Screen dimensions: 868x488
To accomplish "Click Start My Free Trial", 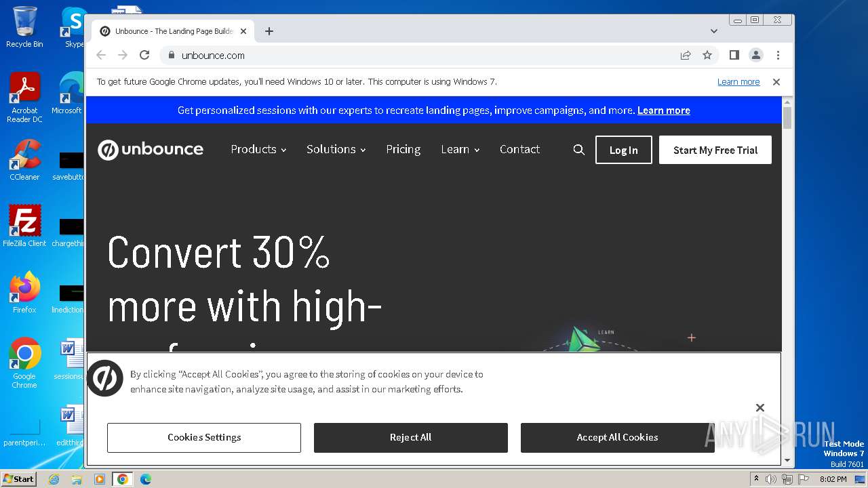I will [715, 150].
